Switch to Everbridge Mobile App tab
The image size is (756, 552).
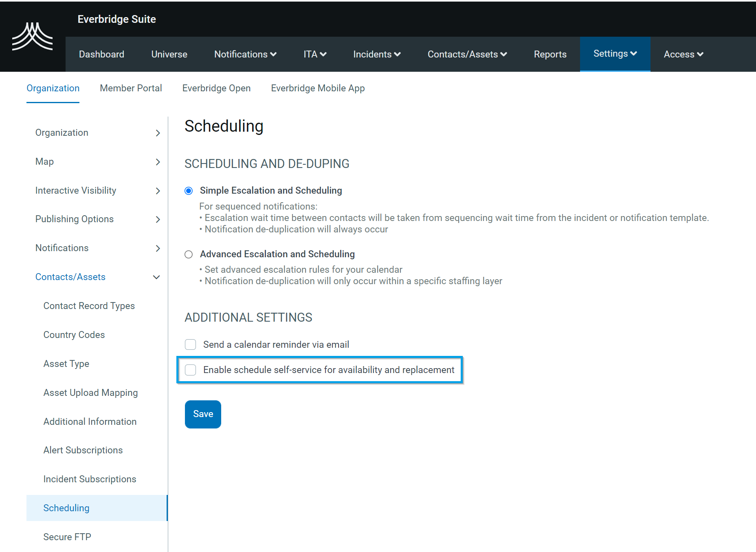318,88
